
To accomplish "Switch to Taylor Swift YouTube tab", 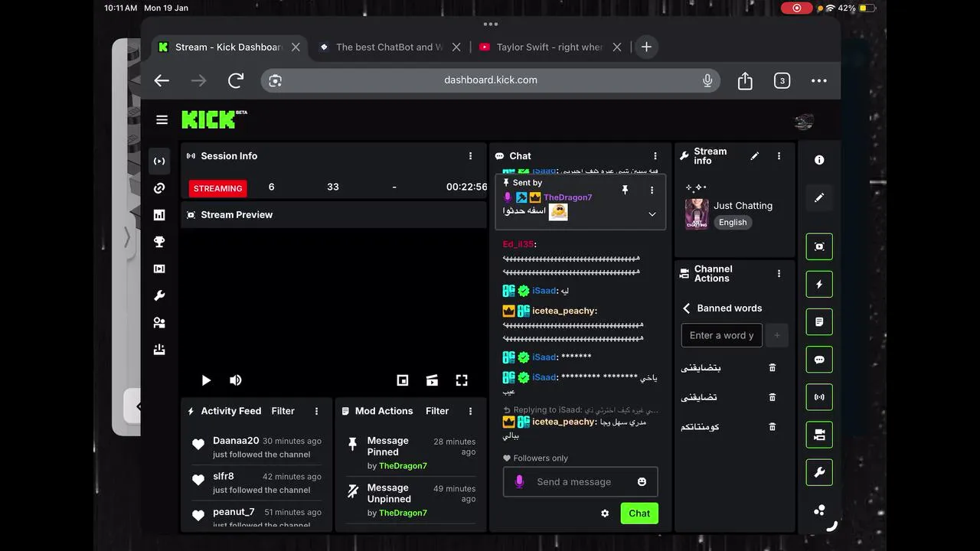I will tap(550, 47).
